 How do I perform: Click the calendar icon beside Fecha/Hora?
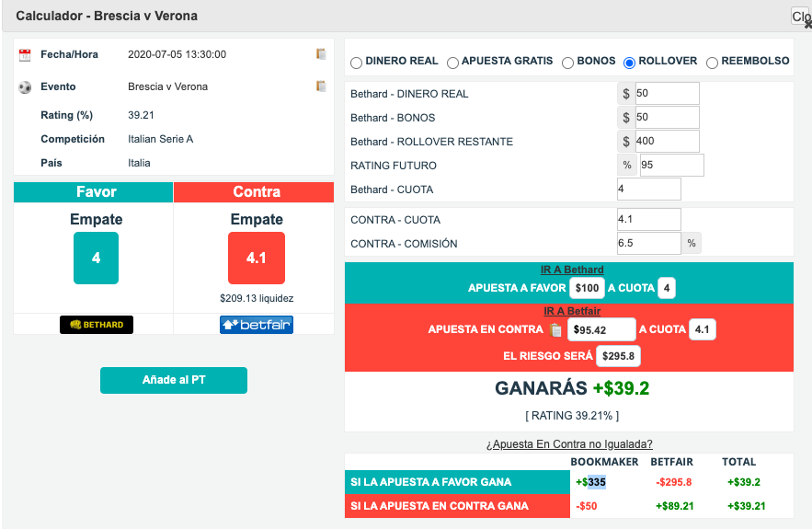click(25, 55)
